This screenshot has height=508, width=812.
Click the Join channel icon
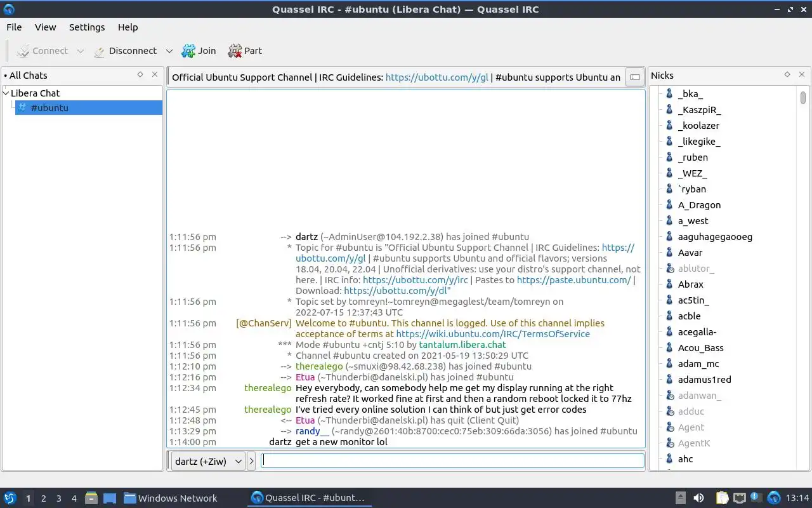(188, 51)
